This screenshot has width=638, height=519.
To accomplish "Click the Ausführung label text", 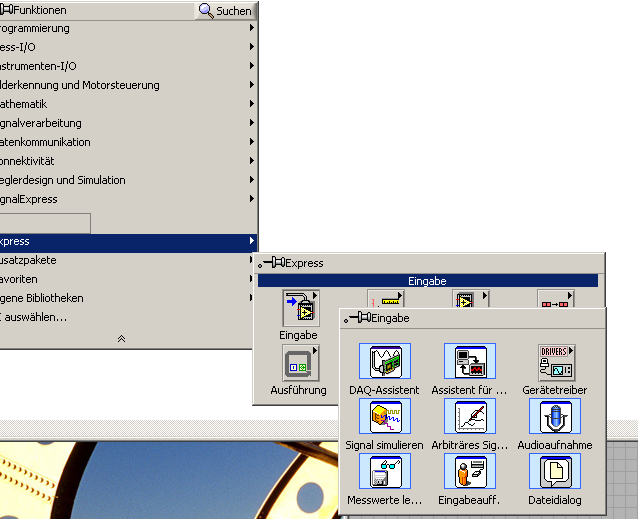I will click(x=298, y=390).
